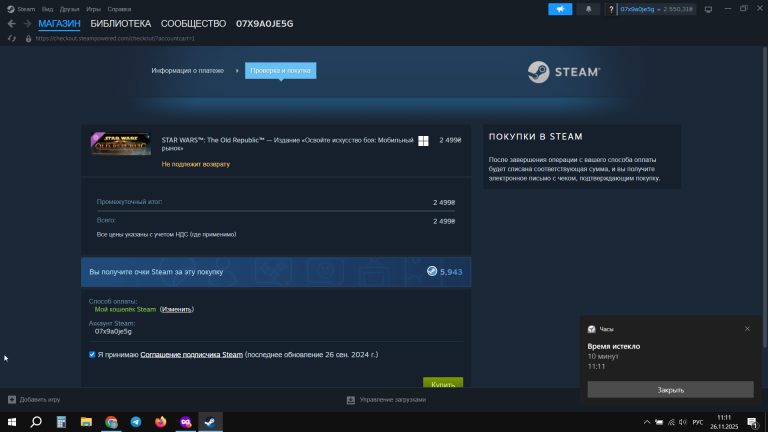
Task: Click the checkout URL address
Action: tap(115, 38)
